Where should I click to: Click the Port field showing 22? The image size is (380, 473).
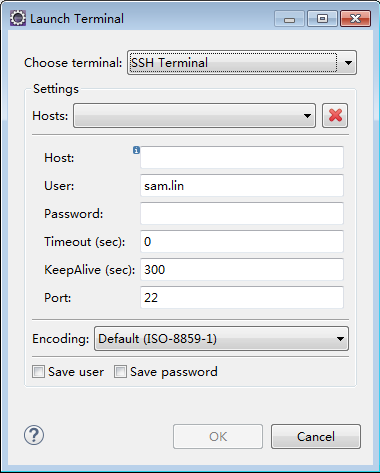242,297
